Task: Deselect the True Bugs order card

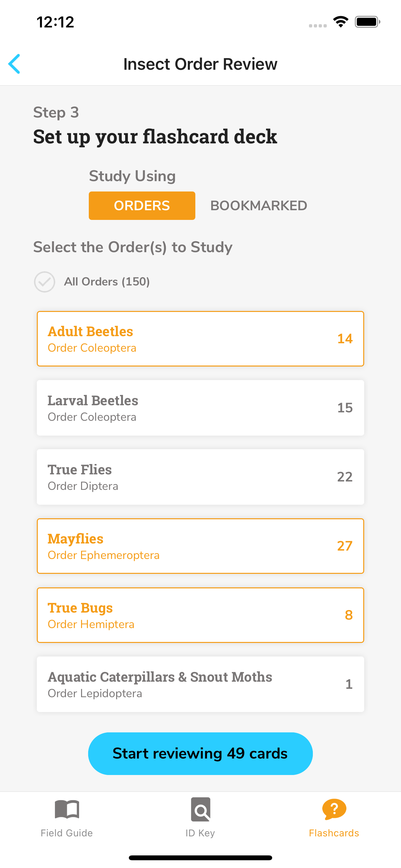Action: tap(200, 615)
